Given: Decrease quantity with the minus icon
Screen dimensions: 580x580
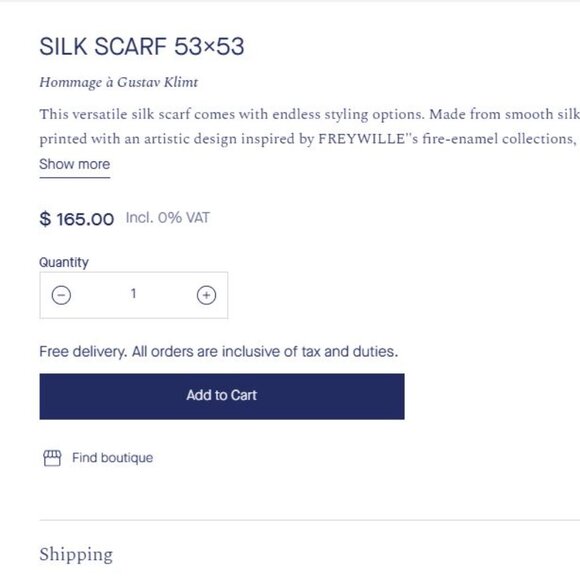Looking at the screenshot, I should (x=61, y=295).
